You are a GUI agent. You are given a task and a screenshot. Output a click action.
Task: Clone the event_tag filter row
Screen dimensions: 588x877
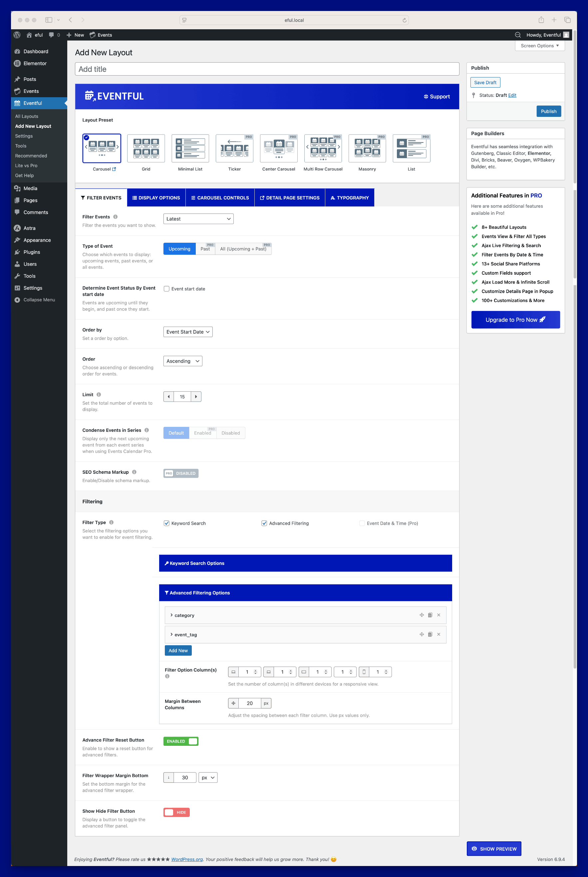click(x=430, y=634)
